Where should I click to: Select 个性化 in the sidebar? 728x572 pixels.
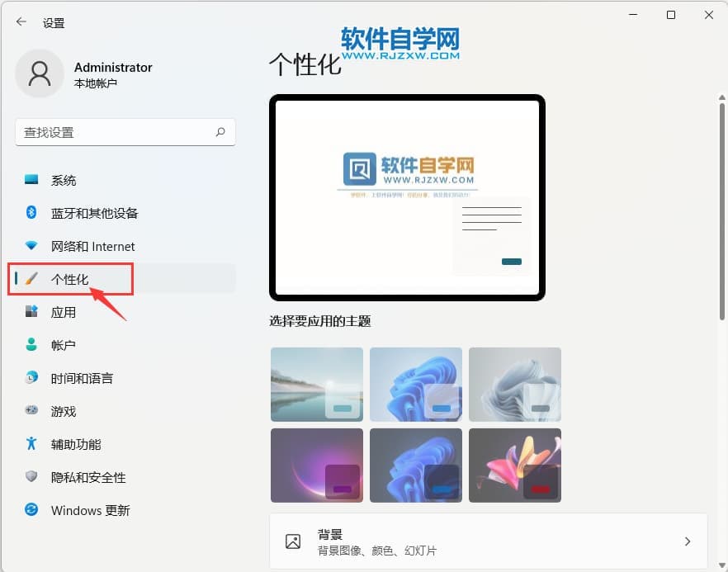click(x=70, y=279)
